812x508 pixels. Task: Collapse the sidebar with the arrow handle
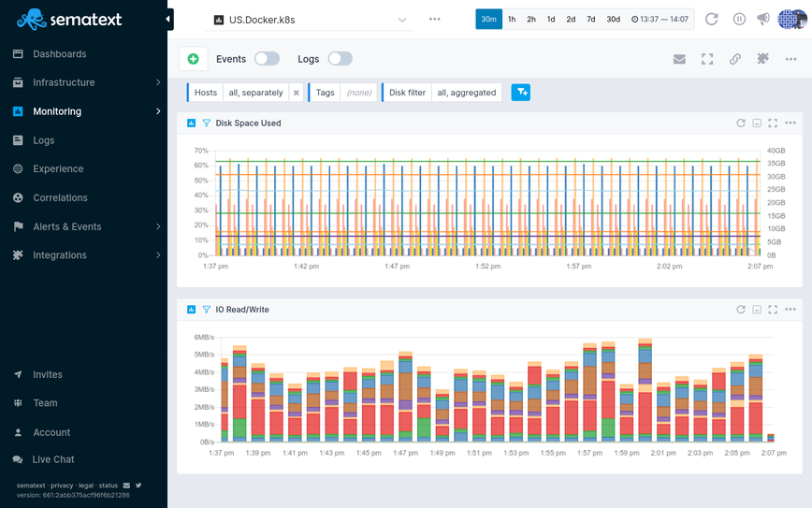point(168,19)
